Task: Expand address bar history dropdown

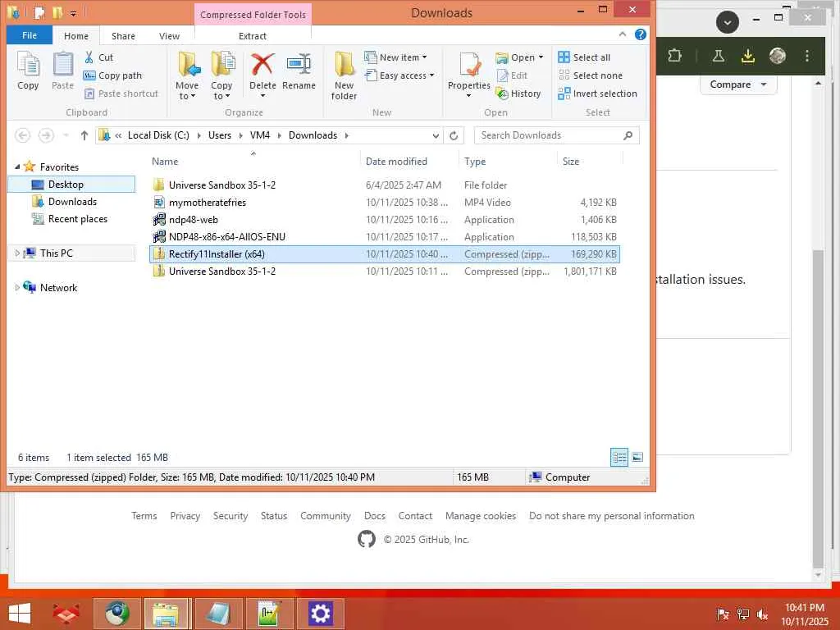Action: 436,135
